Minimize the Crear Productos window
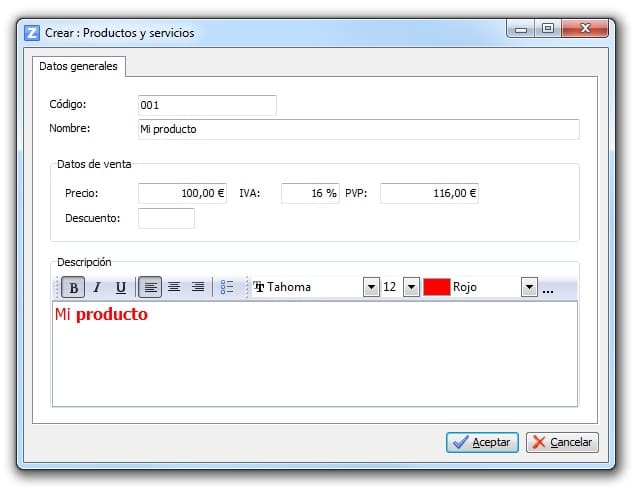Viewport: 641px width, 488px height. click(520, 29)
